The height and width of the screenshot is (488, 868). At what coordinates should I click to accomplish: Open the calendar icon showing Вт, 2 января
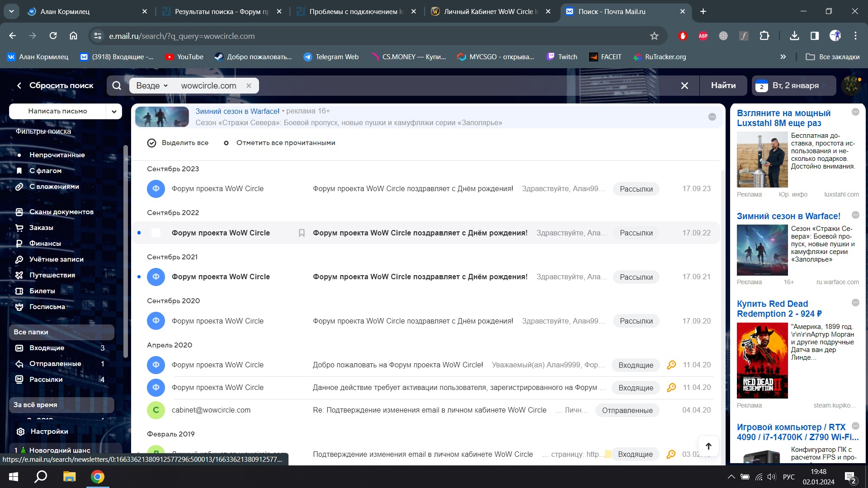point(762,86)
